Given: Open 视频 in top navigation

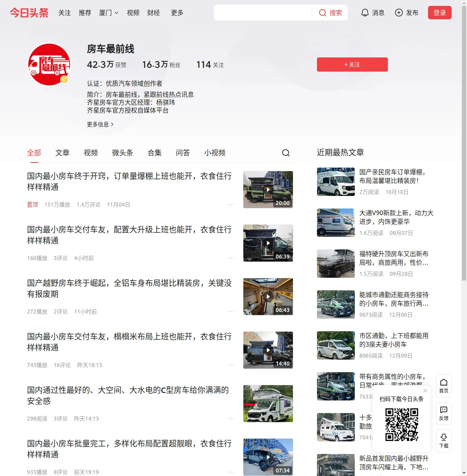Looking at the screenshot, I should pos(133,13).
